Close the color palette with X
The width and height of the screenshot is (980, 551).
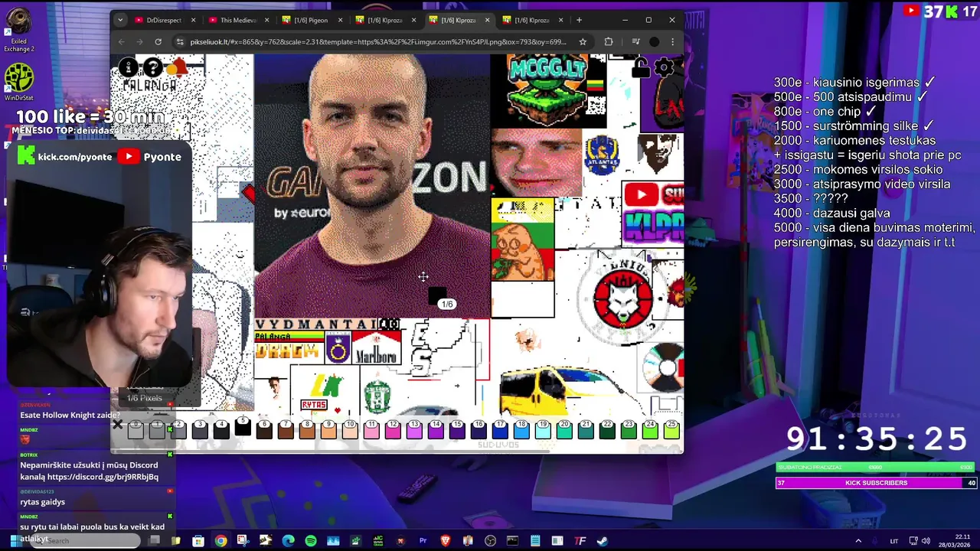117,425
